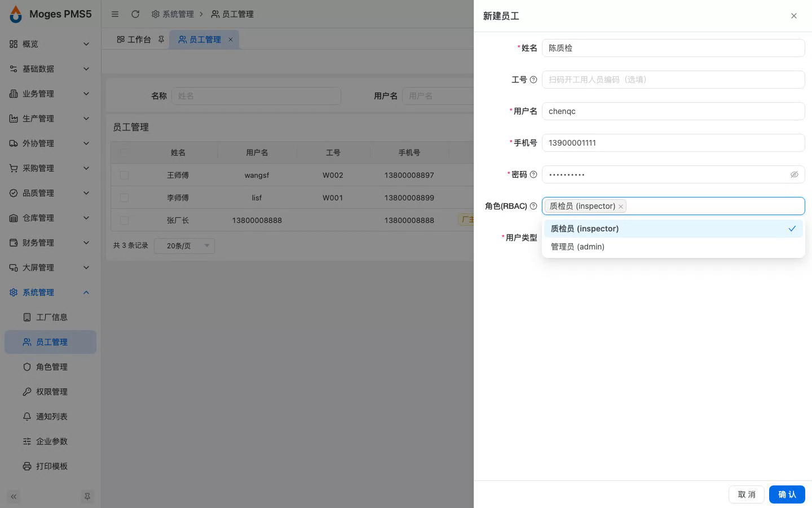812x508 pixels.
Task: Open 通知列表 in the sidebar
Action: pos(51,417)
